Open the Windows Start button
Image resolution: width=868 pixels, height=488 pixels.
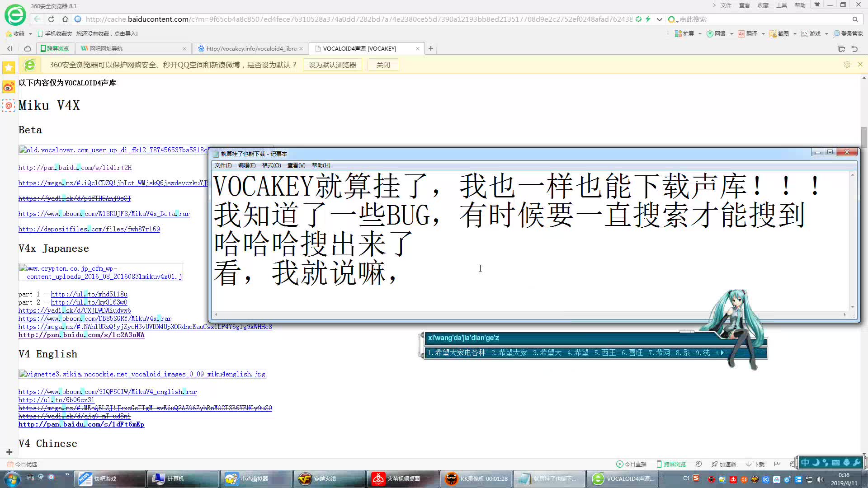point(12,479)
